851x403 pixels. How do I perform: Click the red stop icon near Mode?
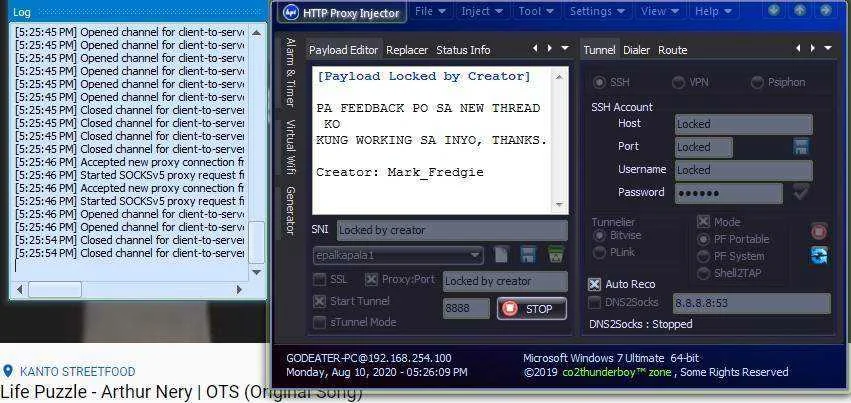tap(819, 232)
